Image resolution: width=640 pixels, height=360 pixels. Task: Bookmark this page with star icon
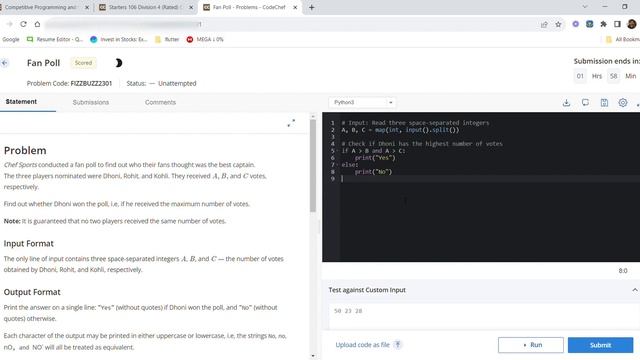click(x=558, y=24)
